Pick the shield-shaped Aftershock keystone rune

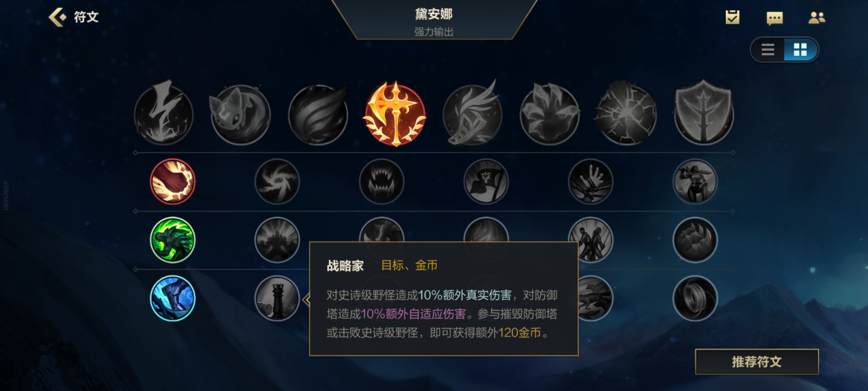(x=704, y=113)
